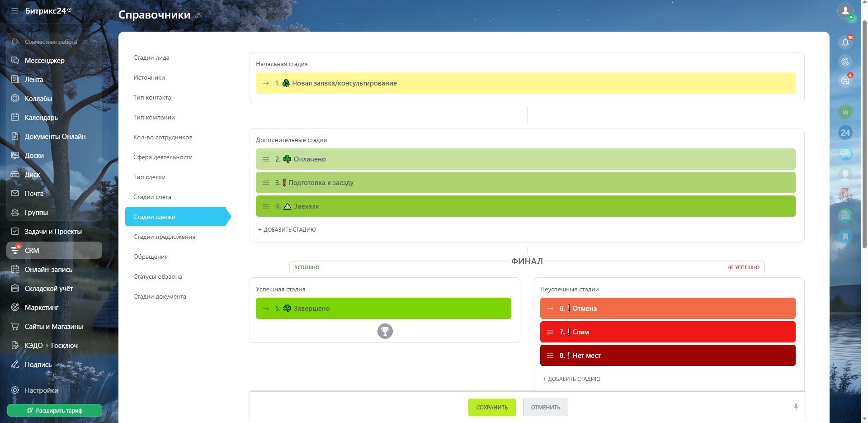
Task: Open Онлайн-запись in the left menu
Action: [54, 270]
